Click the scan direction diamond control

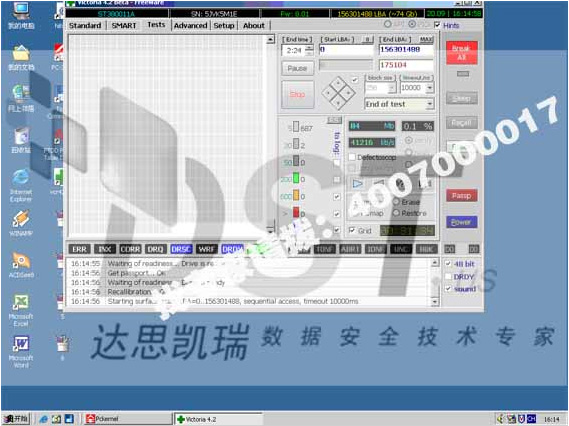(338, 93)
